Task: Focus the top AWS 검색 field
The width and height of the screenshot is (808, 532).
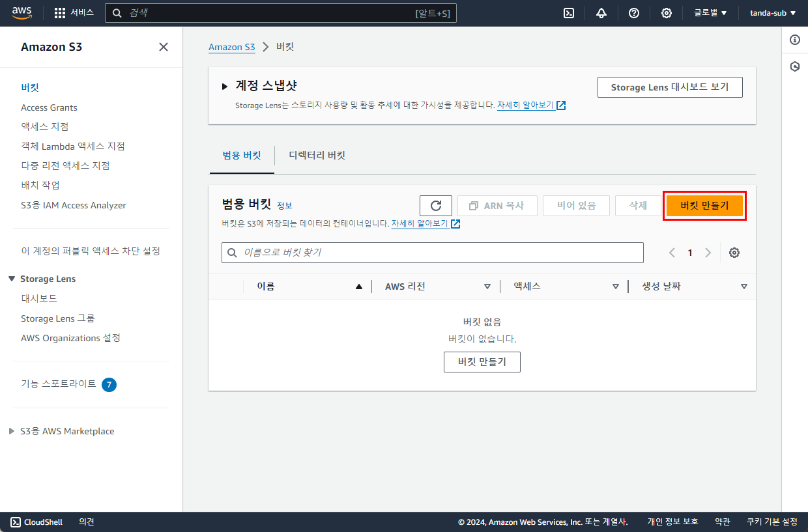Action: (281, 13)
